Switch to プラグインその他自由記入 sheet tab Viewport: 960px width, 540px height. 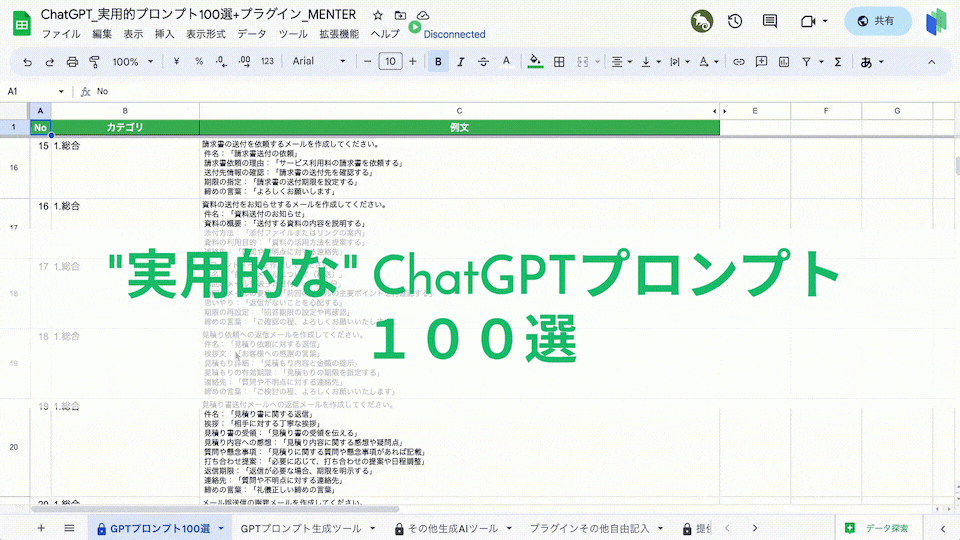(589, 528)
